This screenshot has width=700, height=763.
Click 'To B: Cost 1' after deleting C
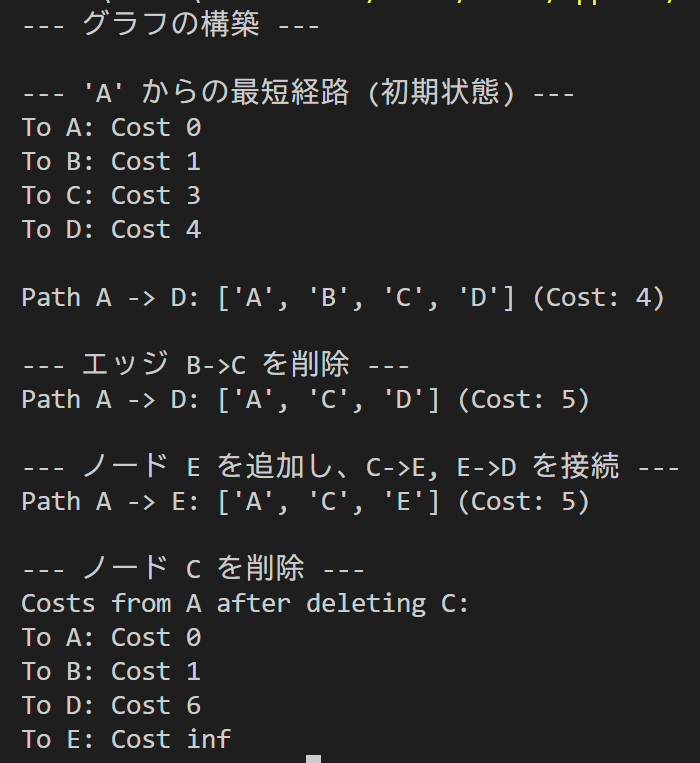coord(111,671)
